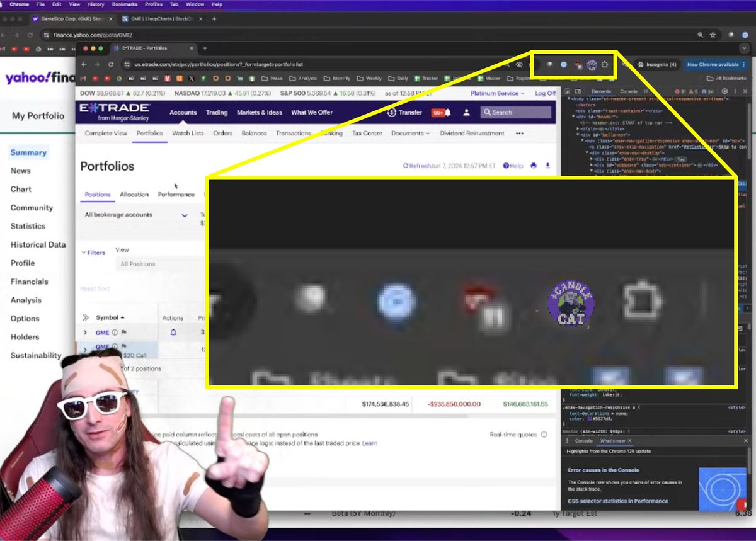Reload the E*TRADE Portfolios page
Screen dimensions: 756x541
point(111,64)
